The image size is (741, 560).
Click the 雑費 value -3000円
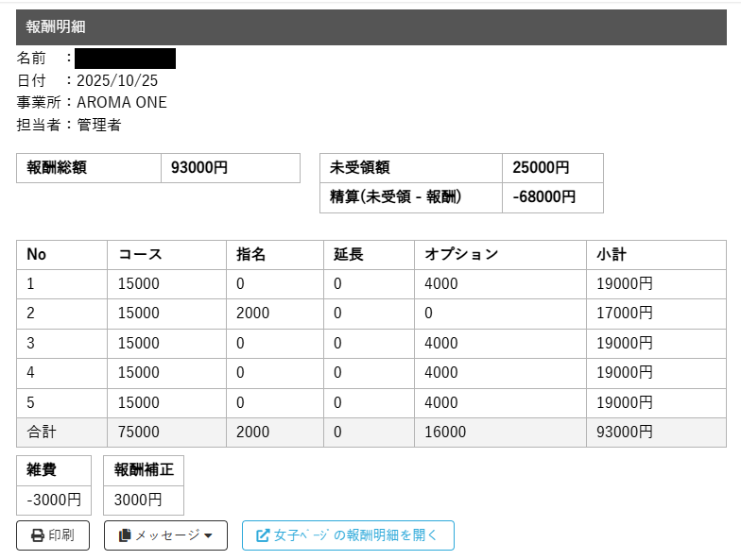pyautogui.click(x=54, y=500)
